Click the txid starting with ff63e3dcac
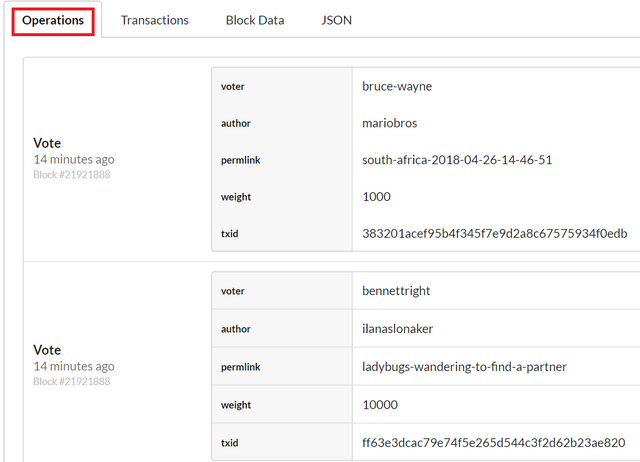The image size is (640, 462). click(x=493, y=441)
